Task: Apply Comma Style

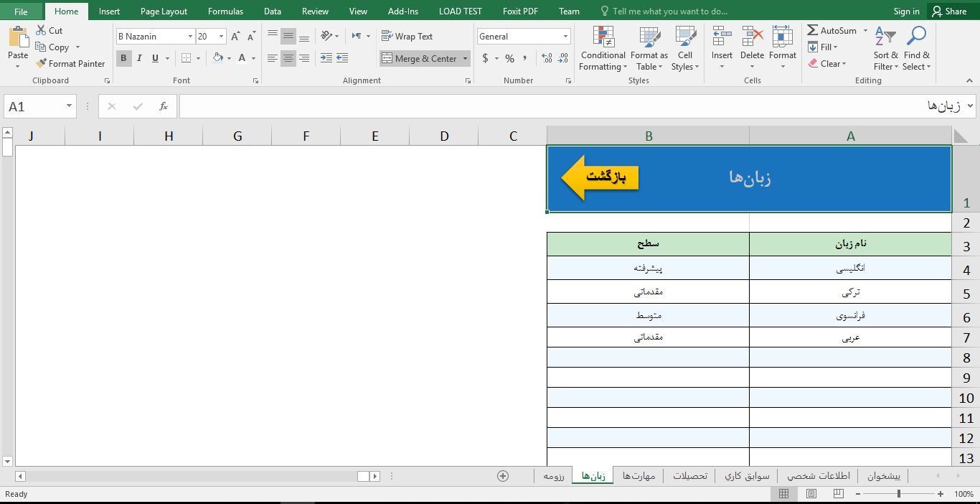Action: click(526, 58)
